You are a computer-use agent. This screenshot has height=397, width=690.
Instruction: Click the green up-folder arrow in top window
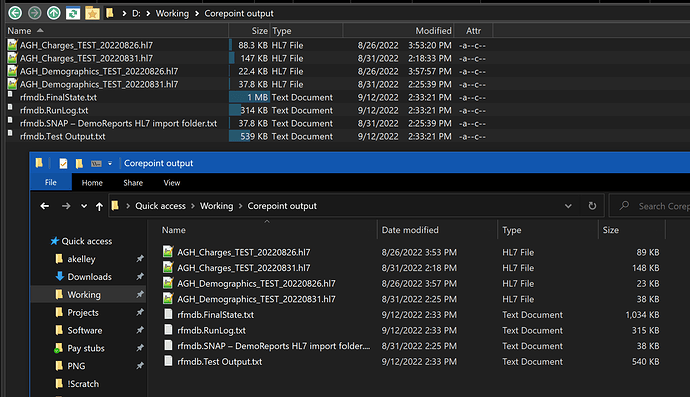pyautogui.click(x=54, y=13)
